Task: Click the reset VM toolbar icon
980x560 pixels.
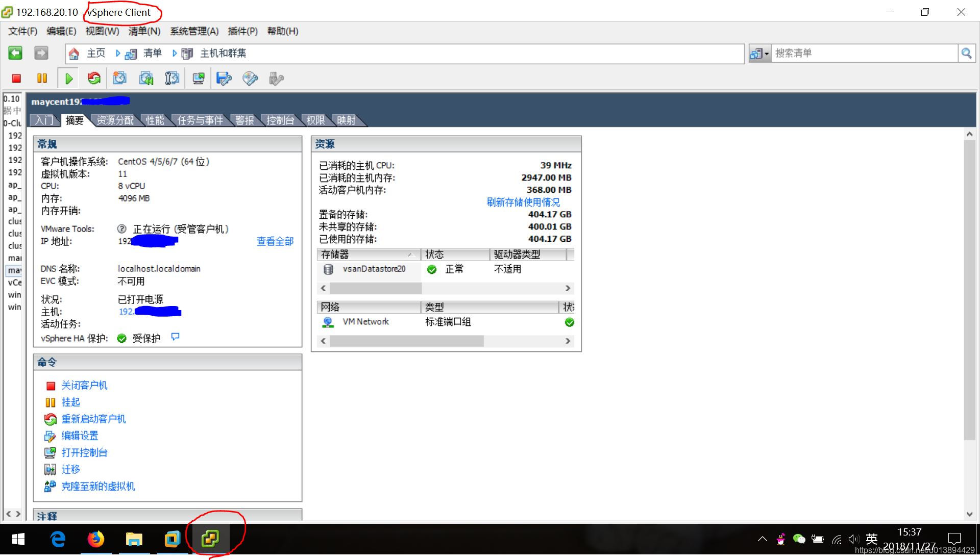Action: coord(94,78)
